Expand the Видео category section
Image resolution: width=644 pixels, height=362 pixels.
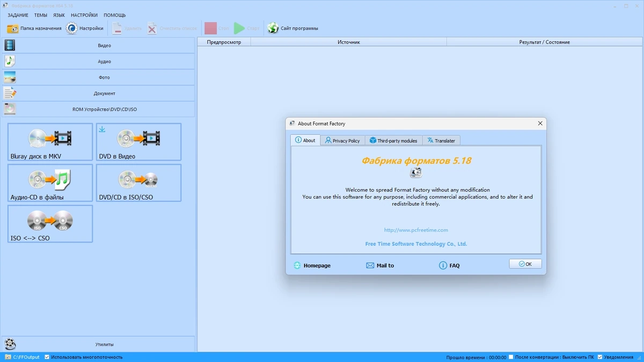point(98,46)
